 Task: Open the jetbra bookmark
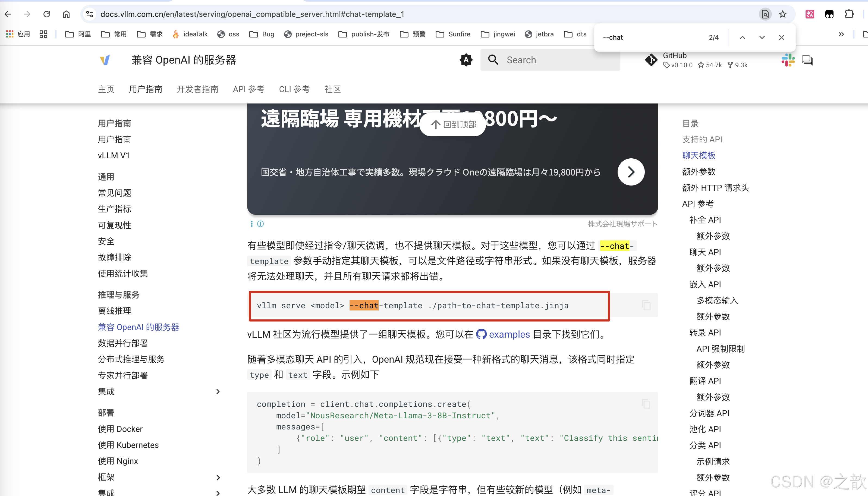(x=539, y=34)
